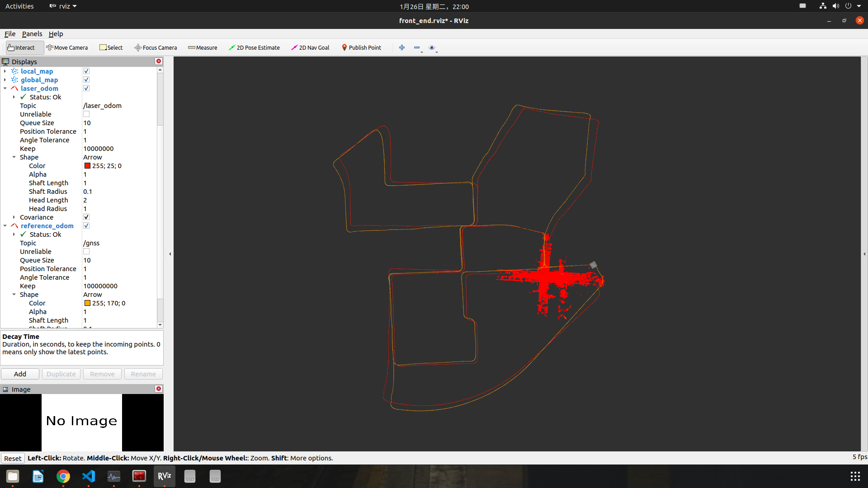Image resolution: width=868 pixels, height=488 pixels.
Task: Click the Add display button
Action: pyautogui.click(x=20, y=374)
